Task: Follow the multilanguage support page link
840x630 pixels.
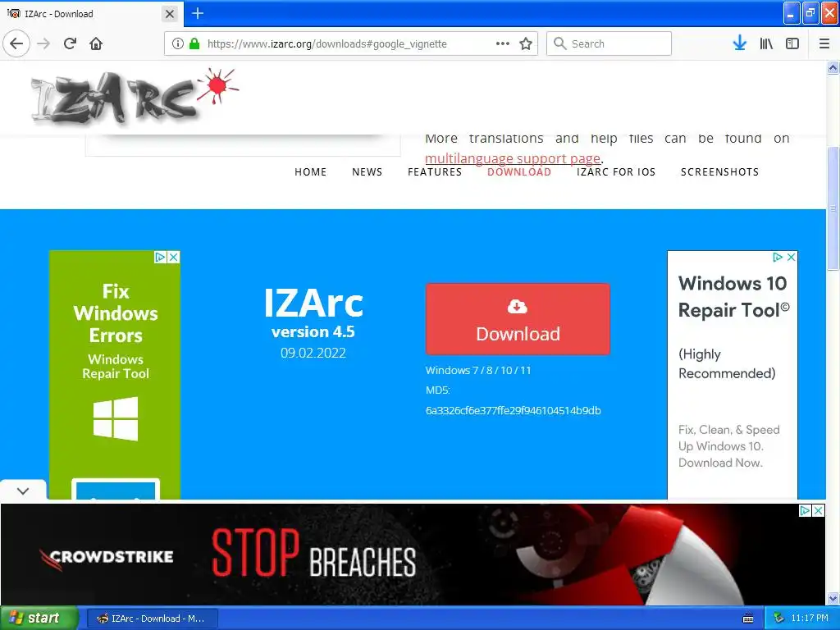Action: pyautogui.click(x=513, y=158)
